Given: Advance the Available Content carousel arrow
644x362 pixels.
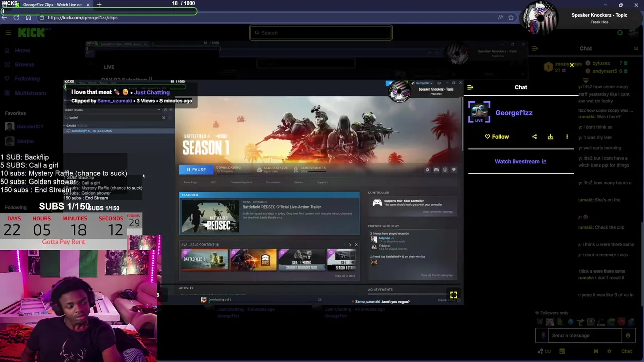Looking at the screenshot, I should [350, 245].
